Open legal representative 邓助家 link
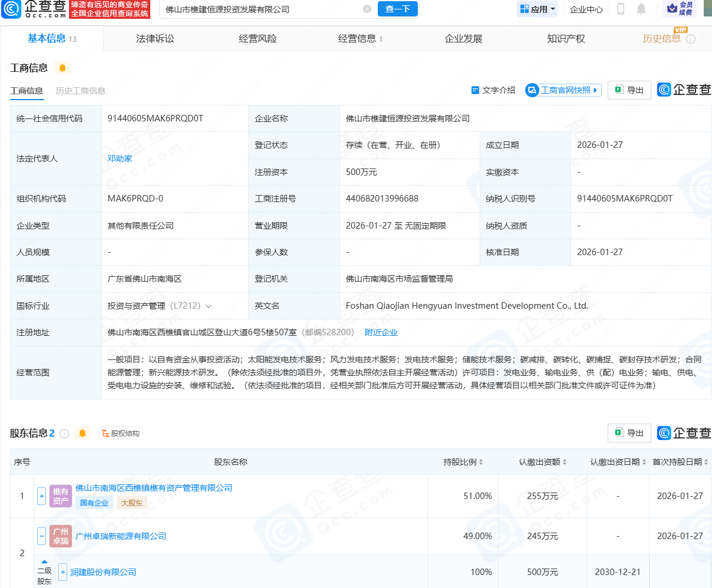The width and height of the screenshot is (712, 588). pyautogui.click(x=120, y=158)
